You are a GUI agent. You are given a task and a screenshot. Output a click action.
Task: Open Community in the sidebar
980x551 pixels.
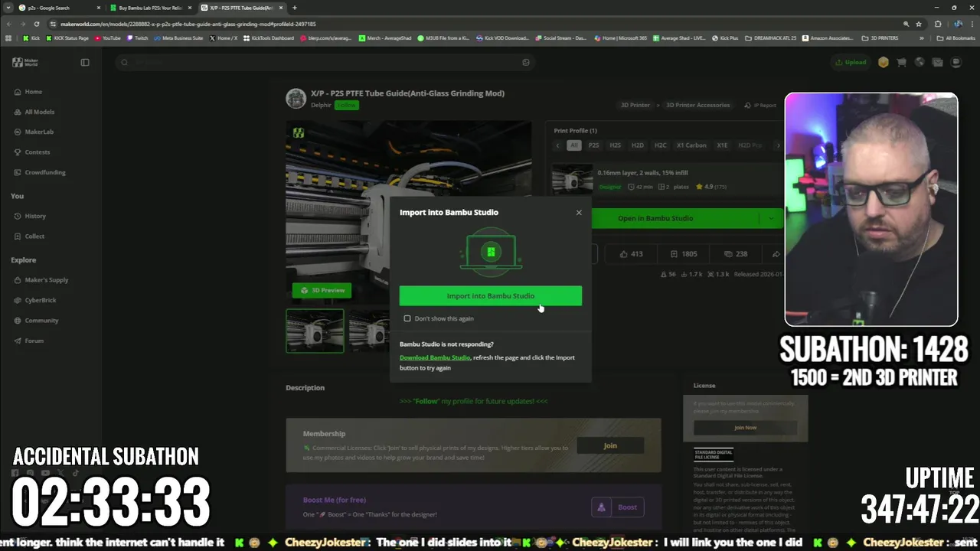click(35, 321)
